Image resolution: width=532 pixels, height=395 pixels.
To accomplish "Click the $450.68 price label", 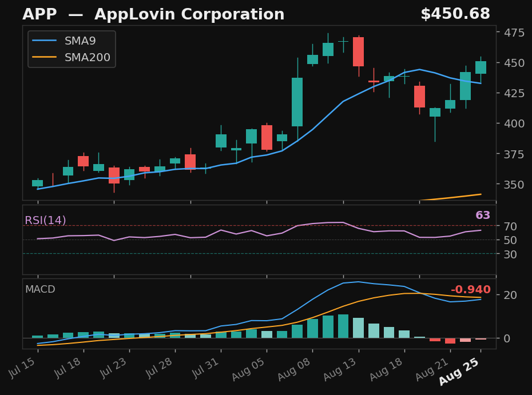I will pos(455,14).
